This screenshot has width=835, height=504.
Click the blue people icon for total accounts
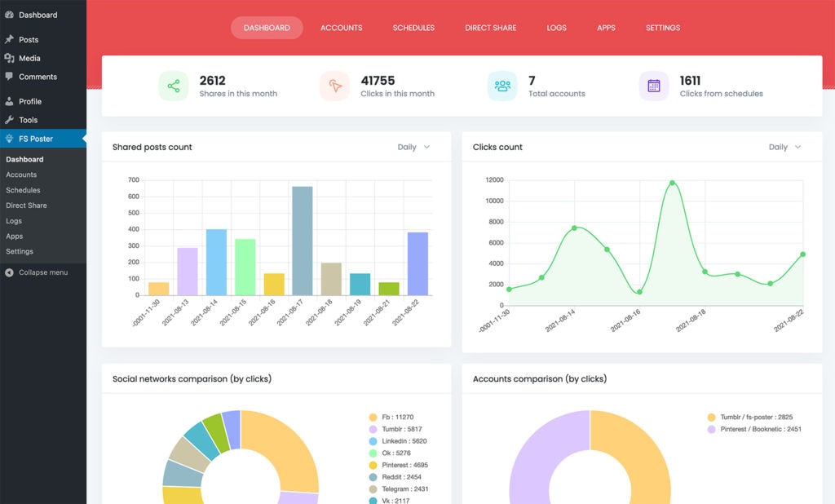502,86
